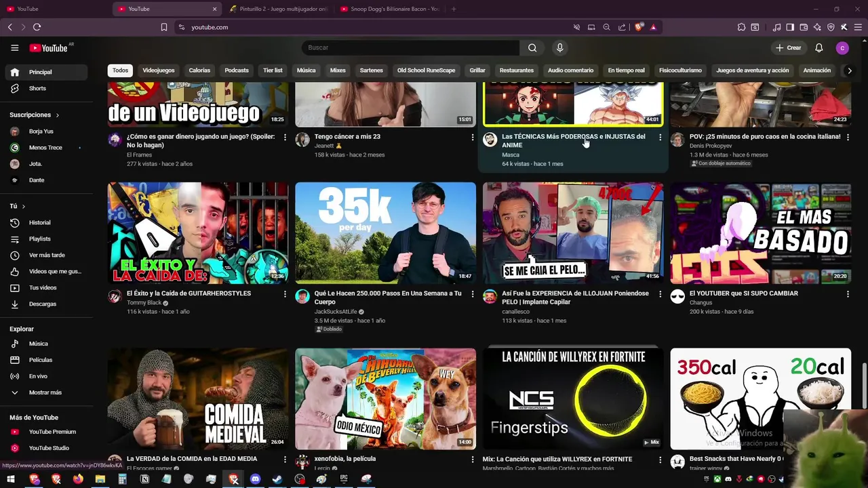This screenshot has height=488, width=868.
Task: Focus the Buscar search field
Action: [x=410, y=47]
